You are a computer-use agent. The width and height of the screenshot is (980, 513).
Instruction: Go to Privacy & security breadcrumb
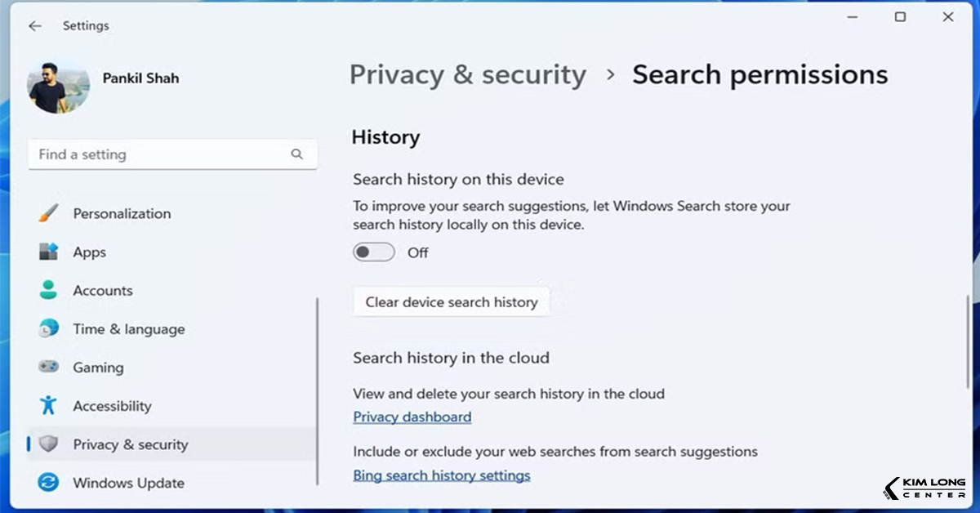click(x=468, y=75)
